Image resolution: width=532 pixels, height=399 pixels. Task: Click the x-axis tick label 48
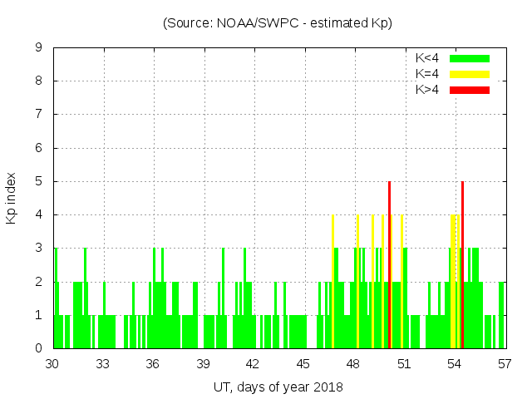point(353,363)
